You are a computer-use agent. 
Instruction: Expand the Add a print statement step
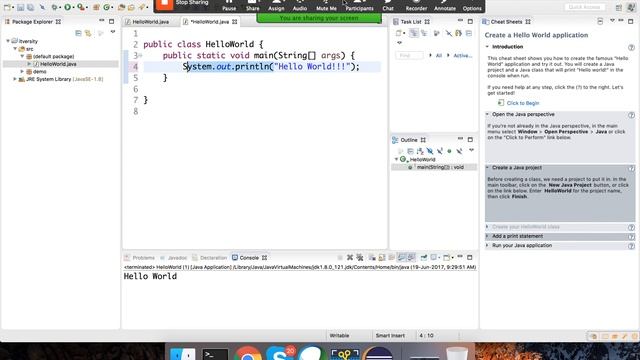(487, 236)
